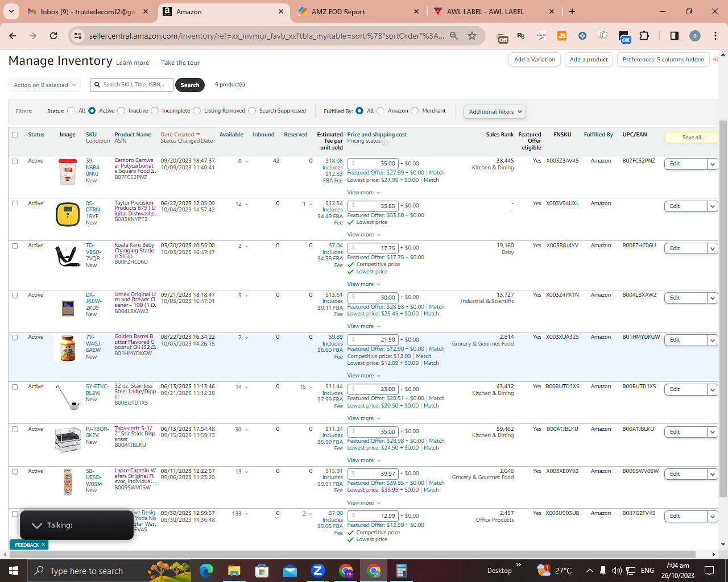Image resolution: width=728 pixels, height=582 pixels.
Task: Open the Windows Start menu
Action: click(14, 571)
